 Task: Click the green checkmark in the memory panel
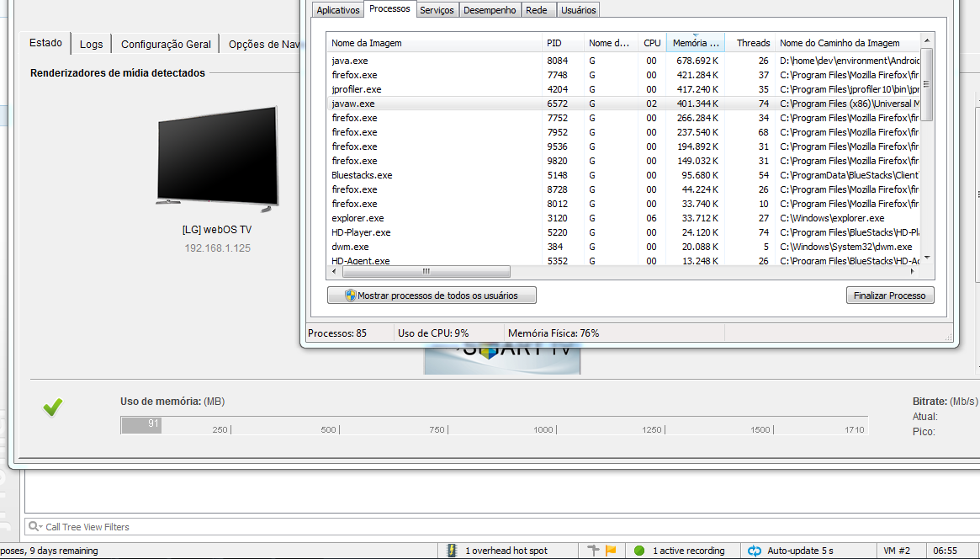pyautogui.click(x=52, y=407)
